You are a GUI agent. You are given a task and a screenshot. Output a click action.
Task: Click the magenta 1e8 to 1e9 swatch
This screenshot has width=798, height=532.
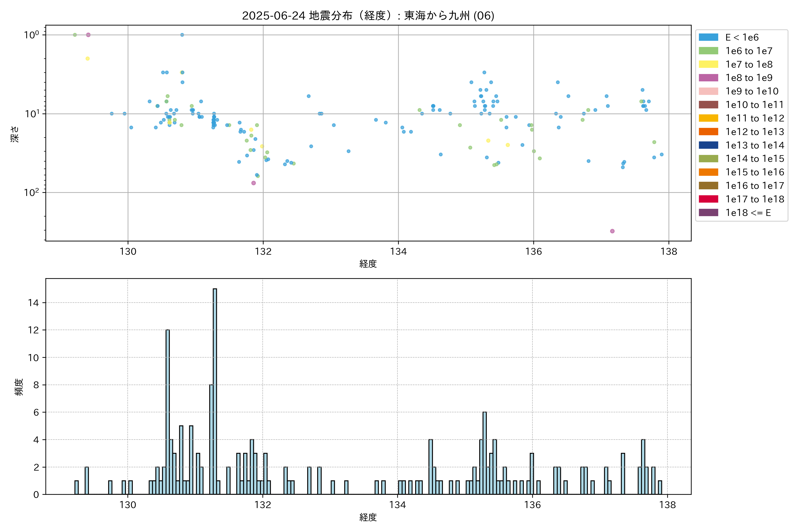coord(708,78)
